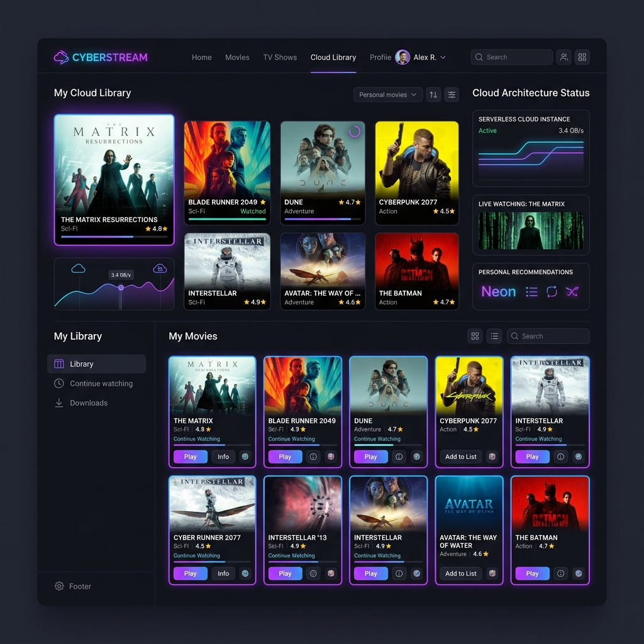644x644 pixels.
Task: Click the globe icon on The Batman card
Action: coord(579,574)
